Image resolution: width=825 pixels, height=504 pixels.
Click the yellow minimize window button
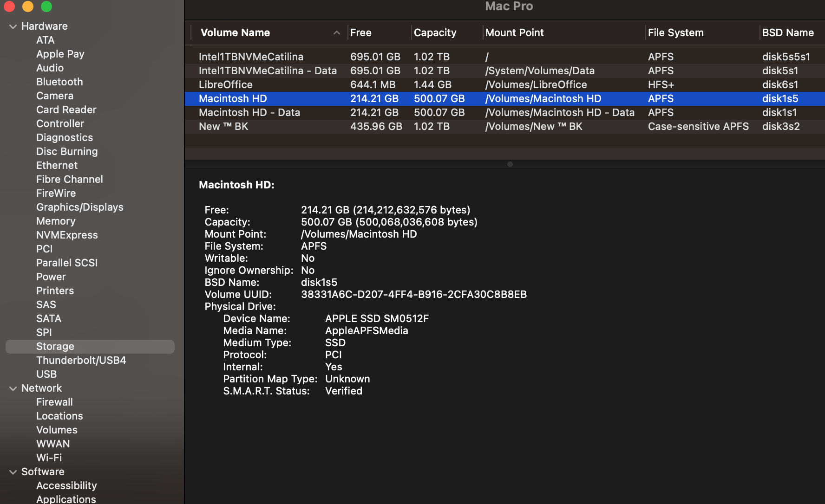tap(28, 6)
